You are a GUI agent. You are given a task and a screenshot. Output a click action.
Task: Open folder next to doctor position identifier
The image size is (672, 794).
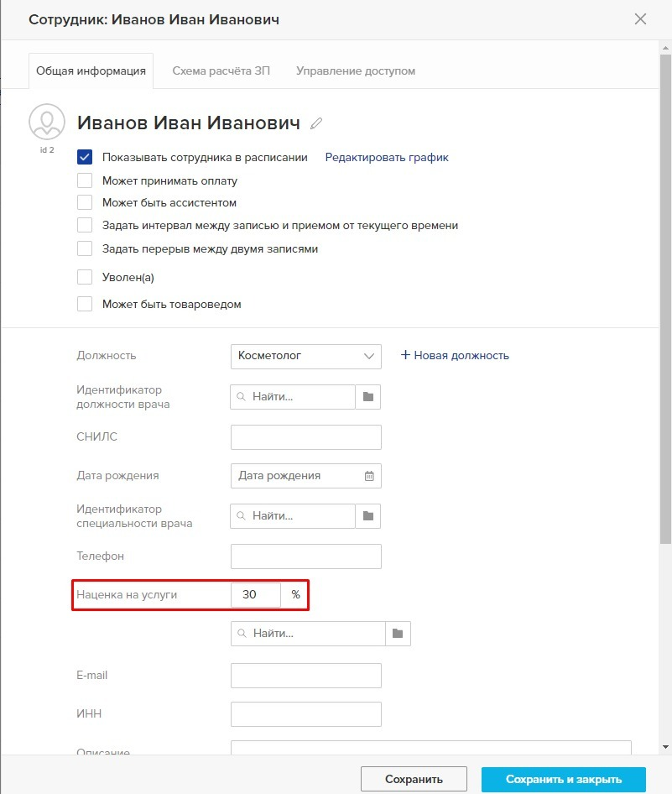368,397
